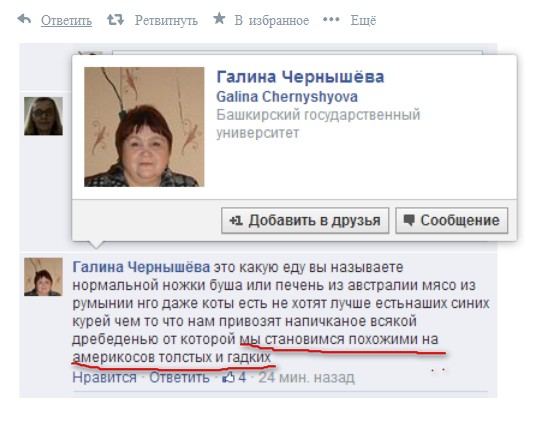The image size is (555, 421).
Task: Click commenter's small avatar beside comment
Action: [x=43, y=277]
